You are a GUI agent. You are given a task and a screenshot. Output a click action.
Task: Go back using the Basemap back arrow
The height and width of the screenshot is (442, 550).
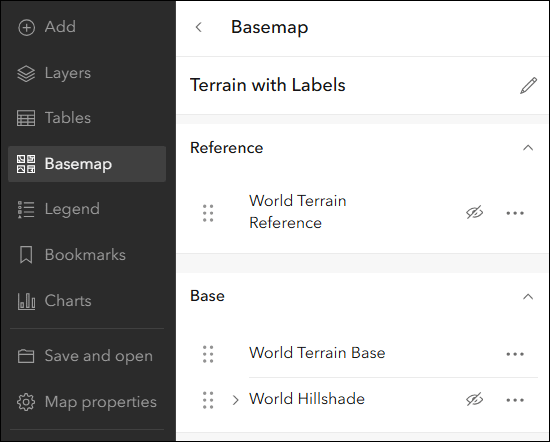pyautogui.click(x=199, y=27)
